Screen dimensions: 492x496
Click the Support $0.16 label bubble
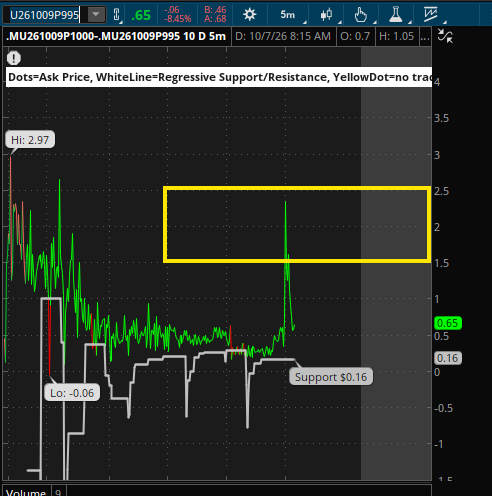tap(331, 377)
